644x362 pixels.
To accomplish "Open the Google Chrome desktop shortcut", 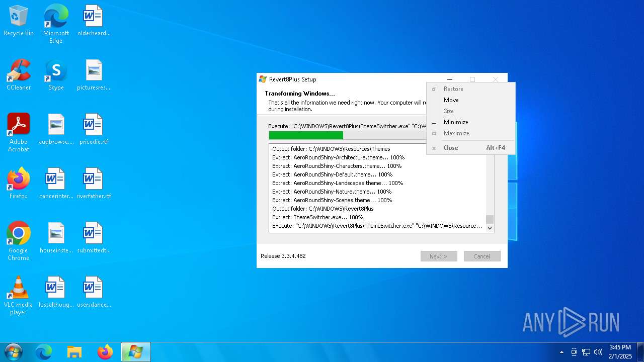I will [19, 241].
